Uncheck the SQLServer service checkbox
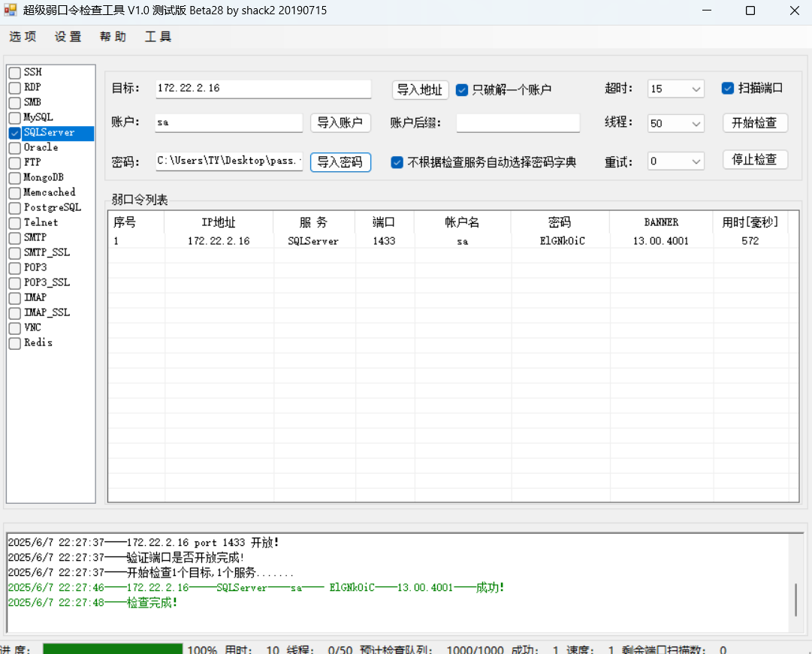 pyautogui.click(x=15, y=133)
